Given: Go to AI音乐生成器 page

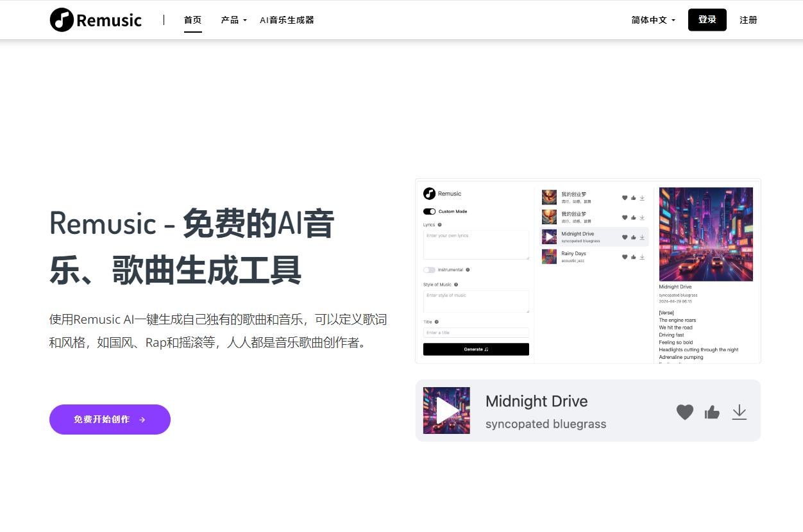Looking at the screenshot, I should [x=287, y=20].
